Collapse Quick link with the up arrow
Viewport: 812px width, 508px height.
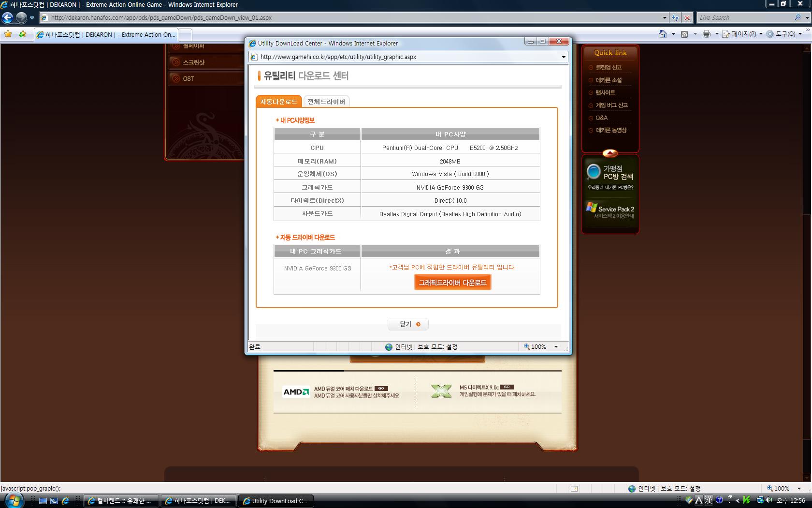tap(610, 153)
